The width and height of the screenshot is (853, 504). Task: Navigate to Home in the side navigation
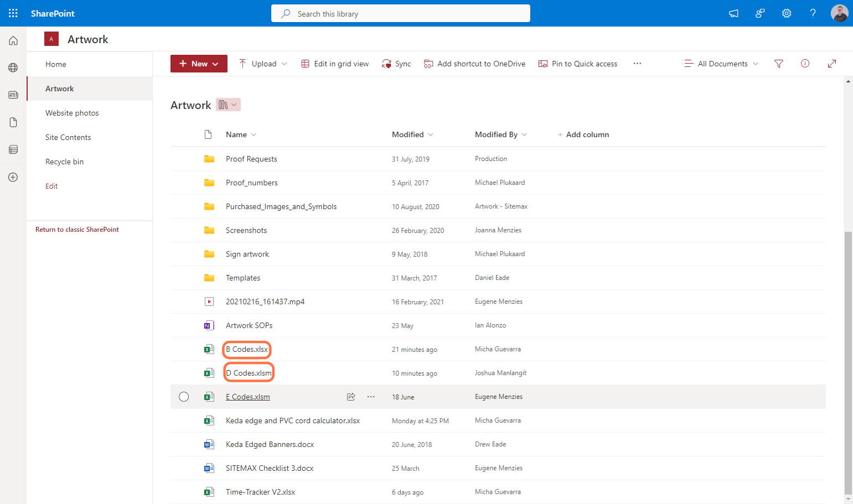click(56, 64)
